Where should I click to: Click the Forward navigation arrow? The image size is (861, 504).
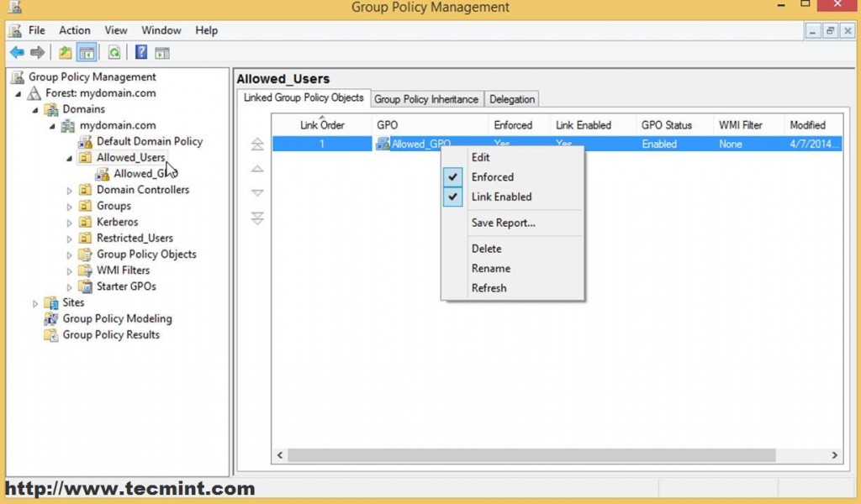pos(36,52)
